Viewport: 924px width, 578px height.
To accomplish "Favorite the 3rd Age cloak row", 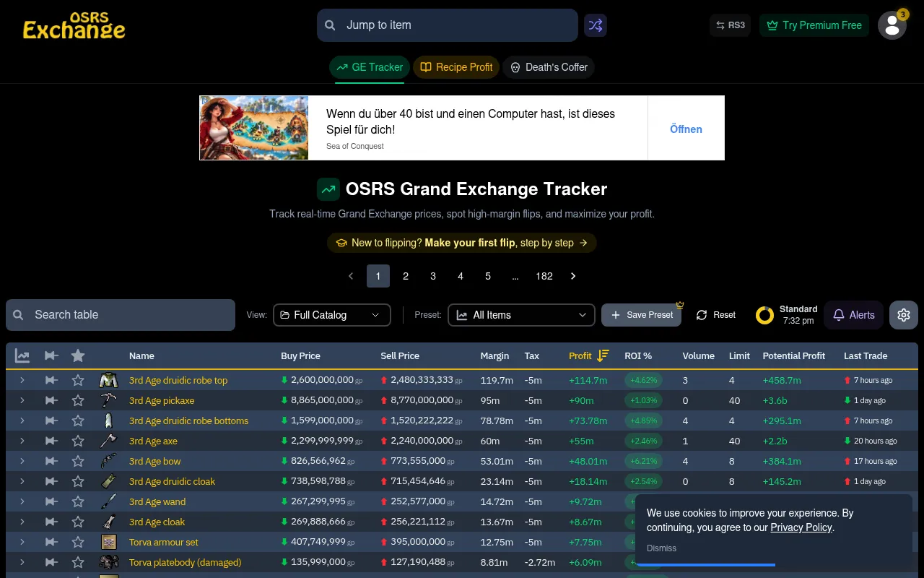I will (x=78, y=522).
